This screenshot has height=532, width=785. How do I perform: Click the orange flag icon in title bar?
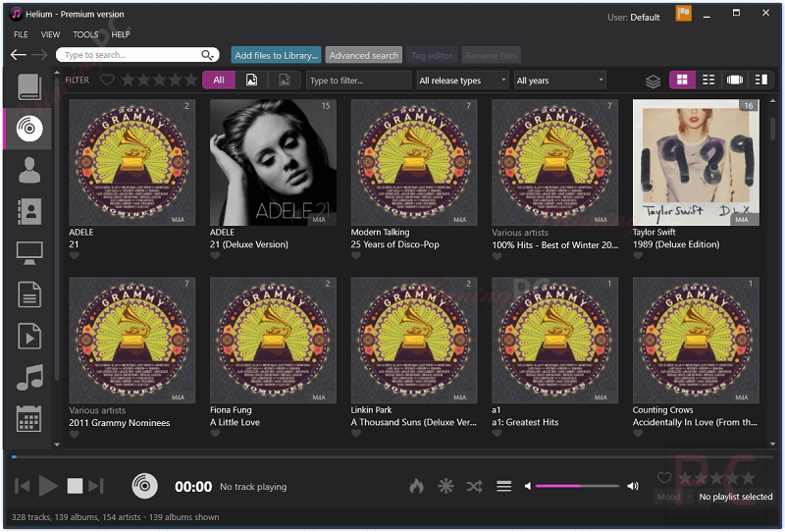[x=683, y=13]
